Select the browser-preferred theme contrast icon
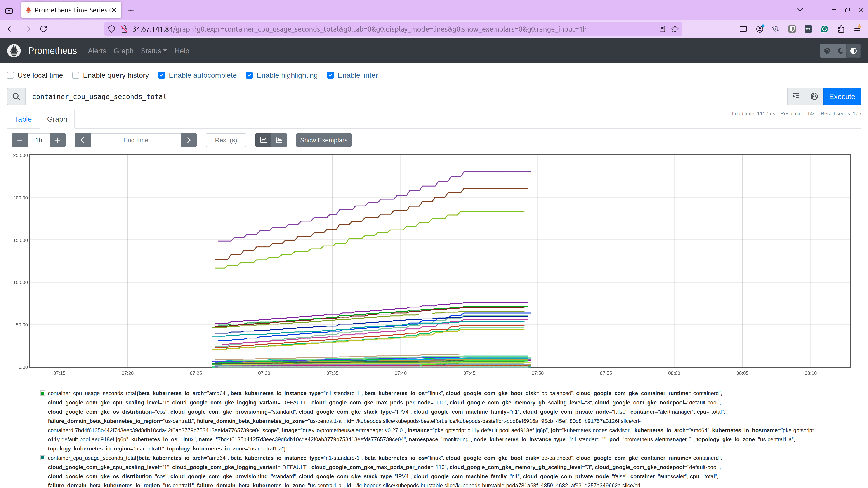 [x=854, y=51]
